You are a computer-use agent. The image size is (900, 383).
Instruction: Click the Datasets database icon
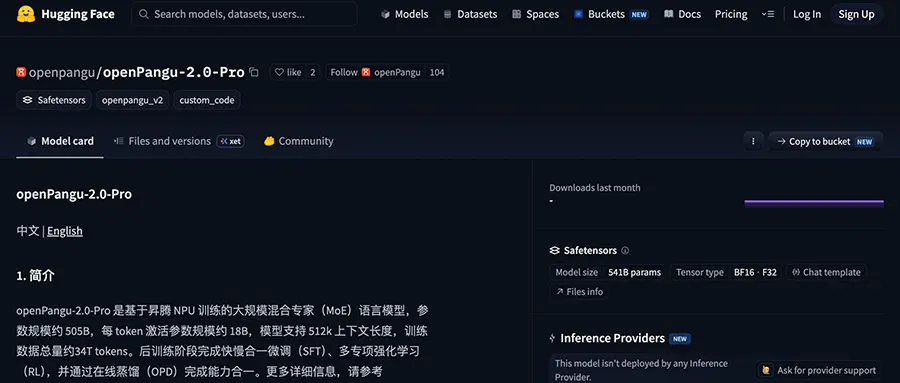coord(448,14)
